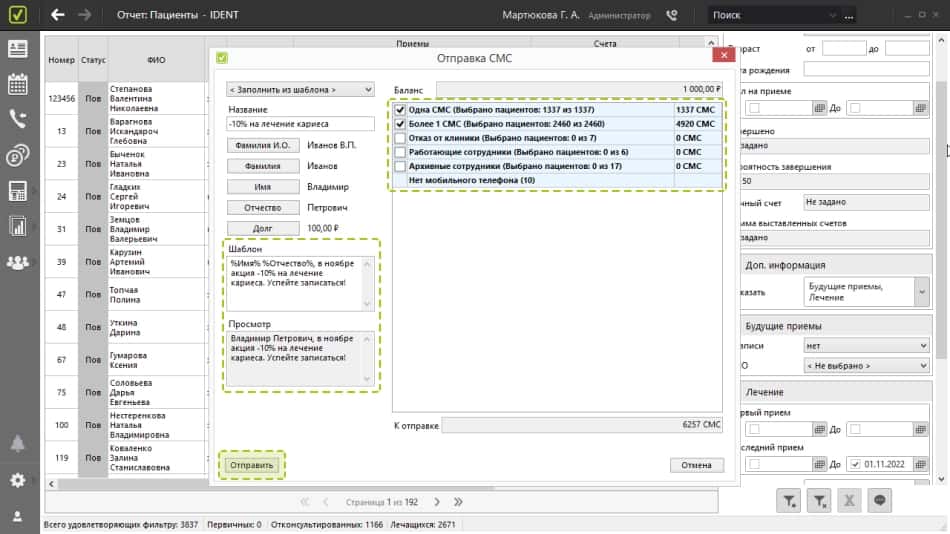
Task: Open the 'Не выбрано' dropdown
Action: tap(866, 366)
